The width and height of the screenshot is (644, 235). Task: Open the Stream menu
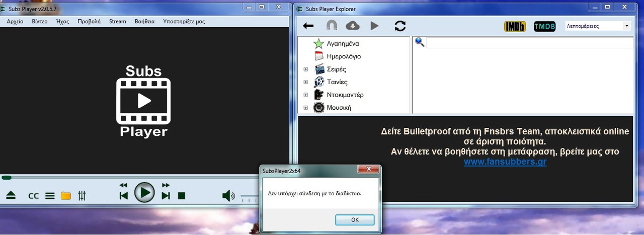coord(118,21)
